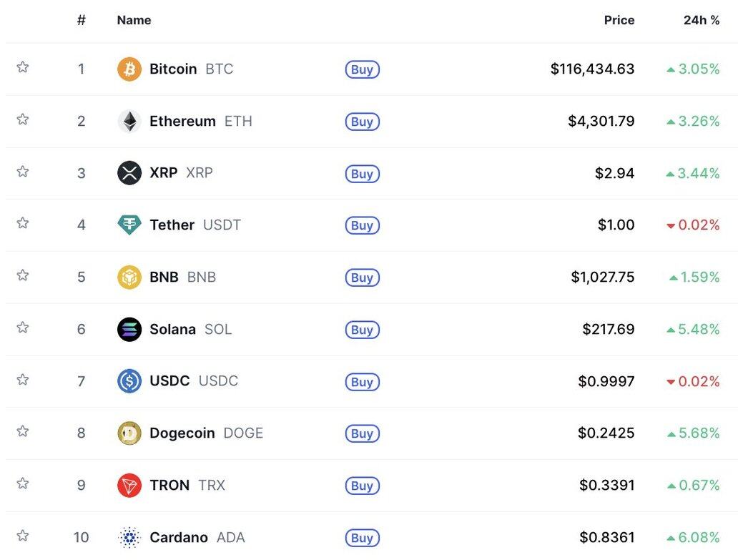Click the Dogecoin logo icon

pos(129,433)
